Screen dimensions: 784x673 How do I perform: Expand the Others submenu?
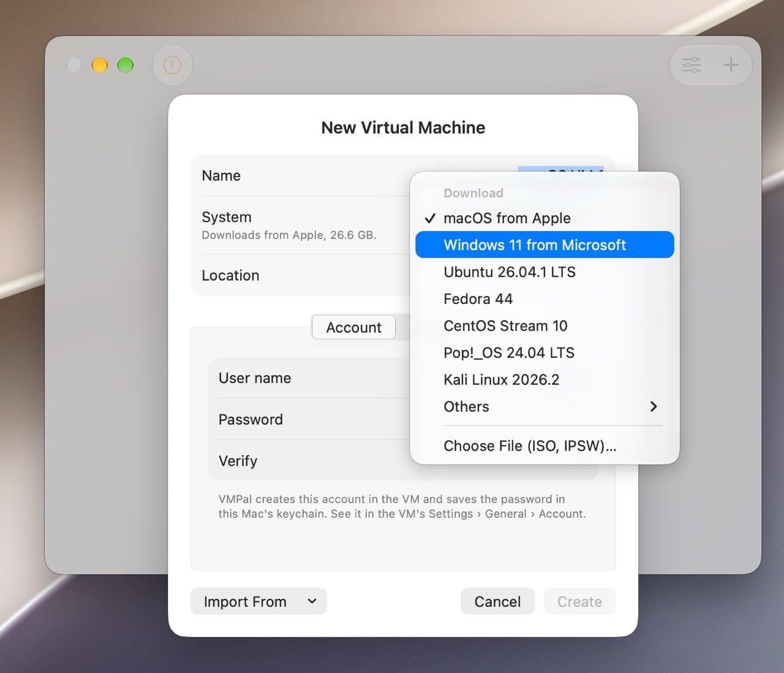click(x=545, y=407)
